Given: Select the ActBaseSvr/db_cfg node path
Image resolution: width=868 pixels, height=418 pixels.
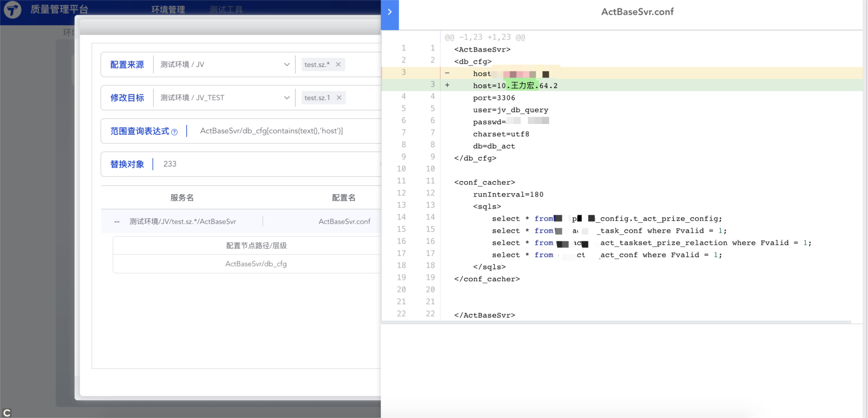Looking at the screenshot, I should tap(256, 264).
